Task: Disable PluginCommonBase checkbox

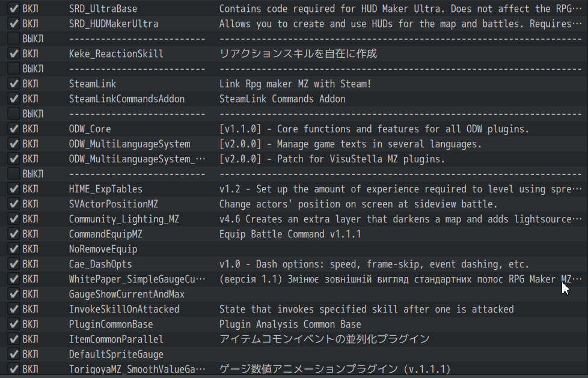Action: [14, 324]
